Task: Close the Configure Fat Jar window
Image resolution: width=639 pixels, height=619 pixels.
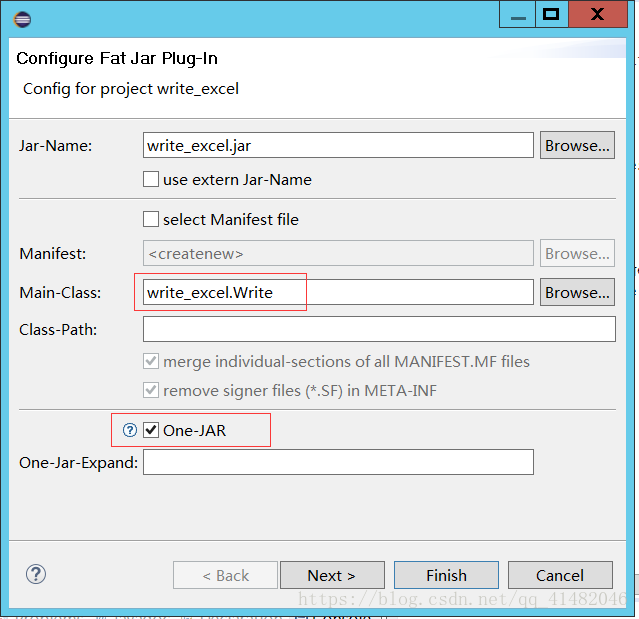Action: pyautogui.click(x=597, y=14)
